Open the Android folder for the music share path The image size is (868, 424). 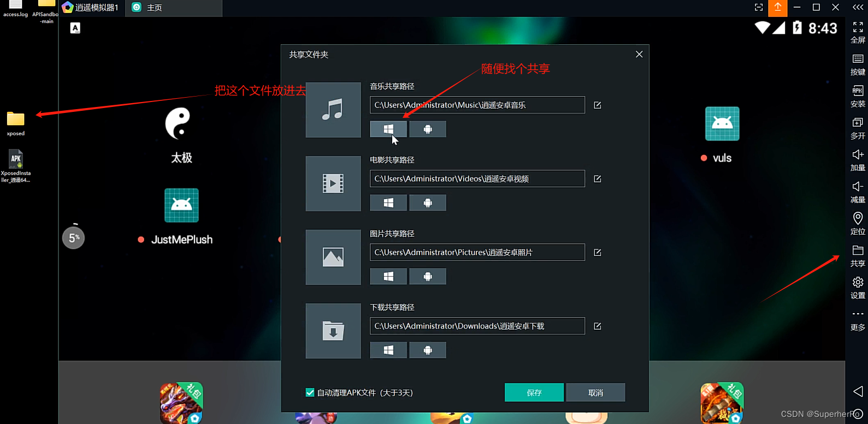tap(428, 129)
